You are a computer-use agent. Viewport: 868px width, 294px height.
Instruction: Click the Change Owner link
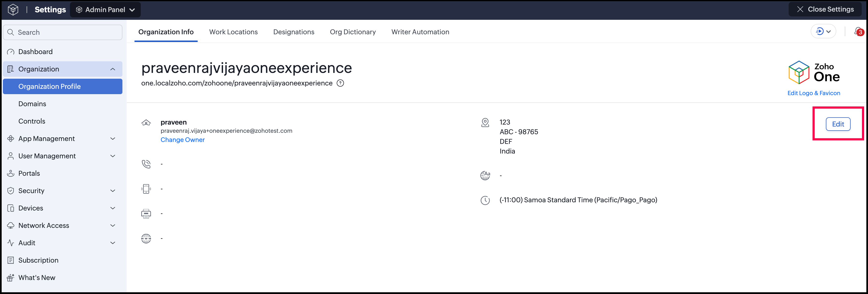[x=182, y=140]
